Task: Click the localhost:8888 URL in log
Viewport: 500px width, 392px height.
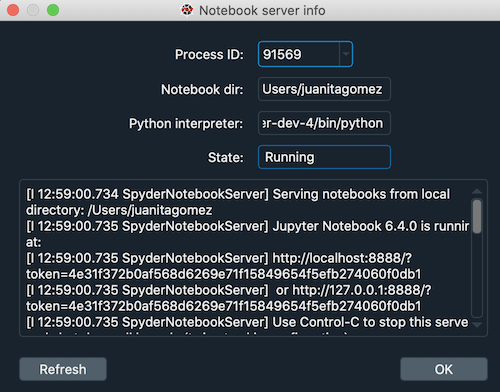Action: pyautogui.click(x=342, y=258)
